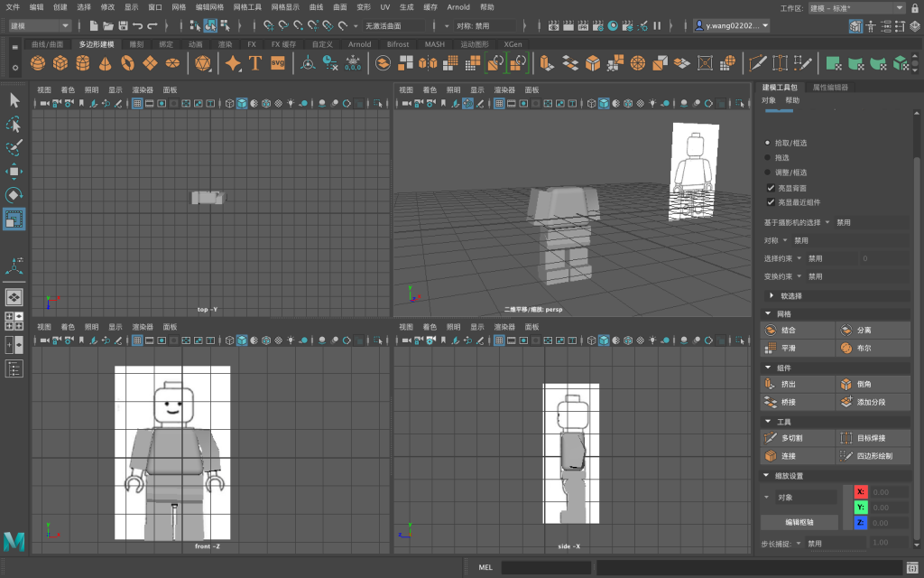Select the Rotate tool in the toolbox

(x=14, y=195)
